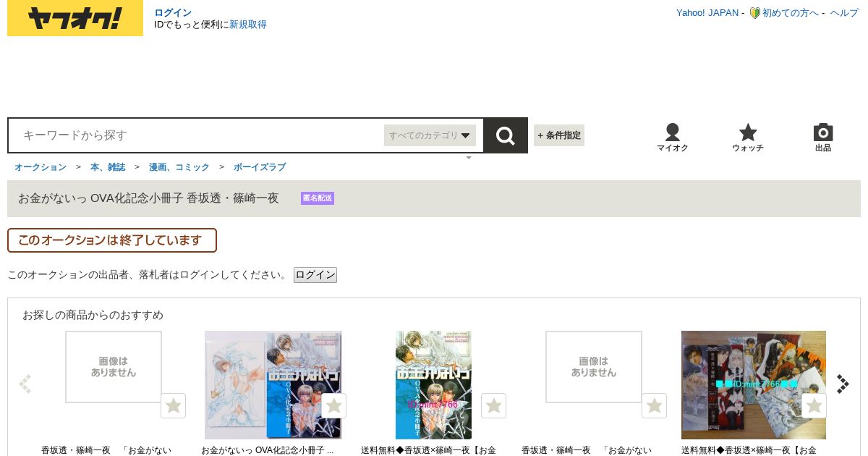Open 初めての方へ link
Image resolution: width=868 pixels, height=456 pixels.
tap(791, 13)
